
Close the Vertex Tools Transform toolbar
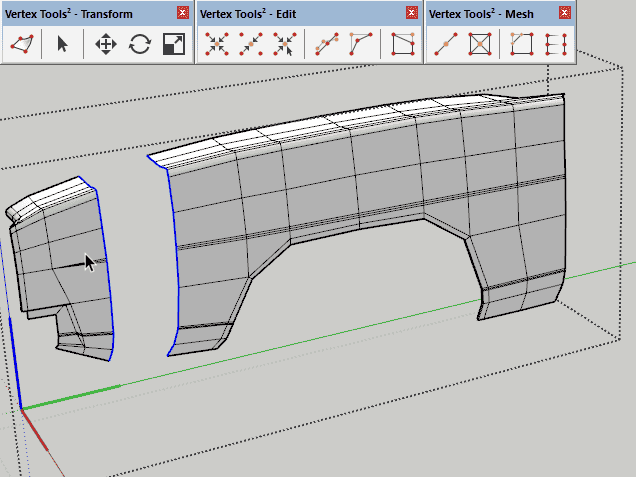click(183, 13)
